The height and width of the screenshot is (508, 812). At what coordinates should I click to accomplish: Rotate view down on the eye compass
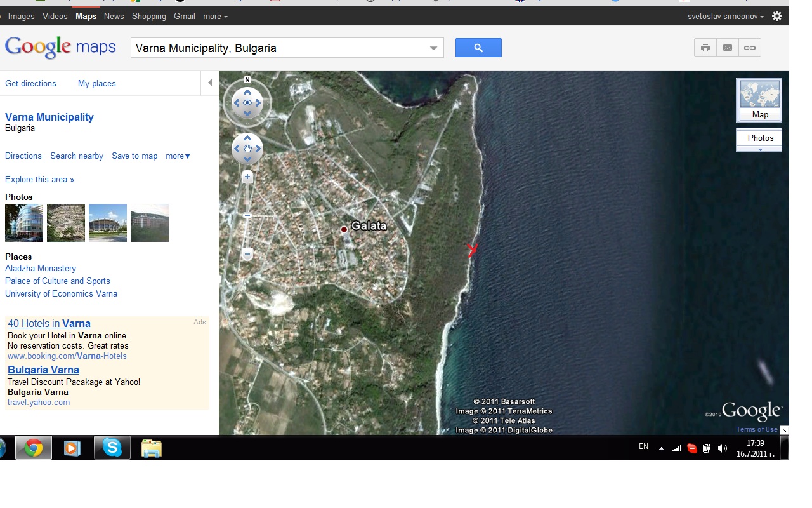[247, 114]
